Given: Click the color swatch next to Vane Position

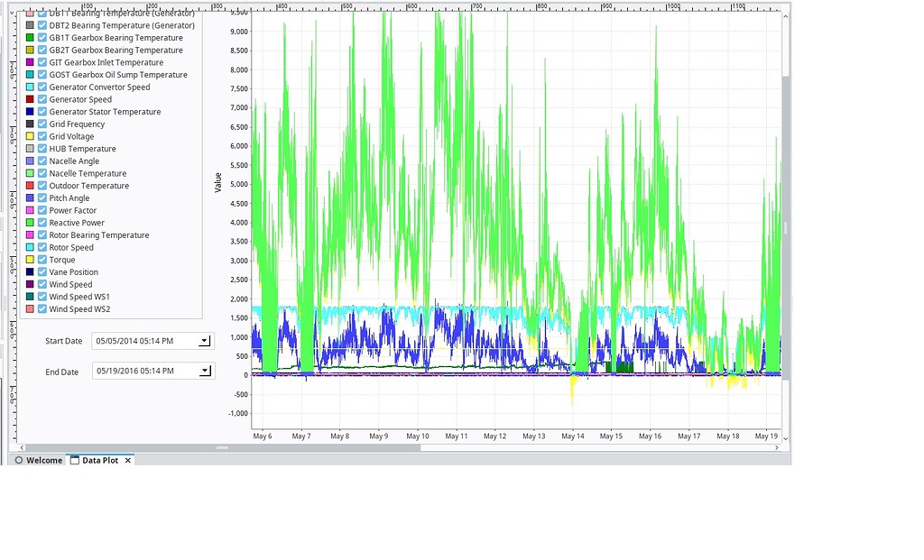Looking at the screenshot, I should tap(30, 271).
